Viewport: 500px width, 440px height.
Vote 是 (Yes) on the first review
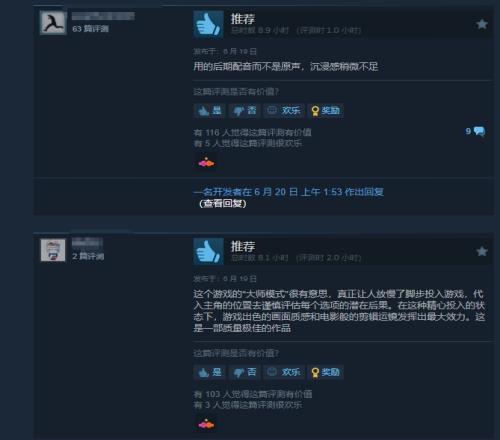[209, 111]
